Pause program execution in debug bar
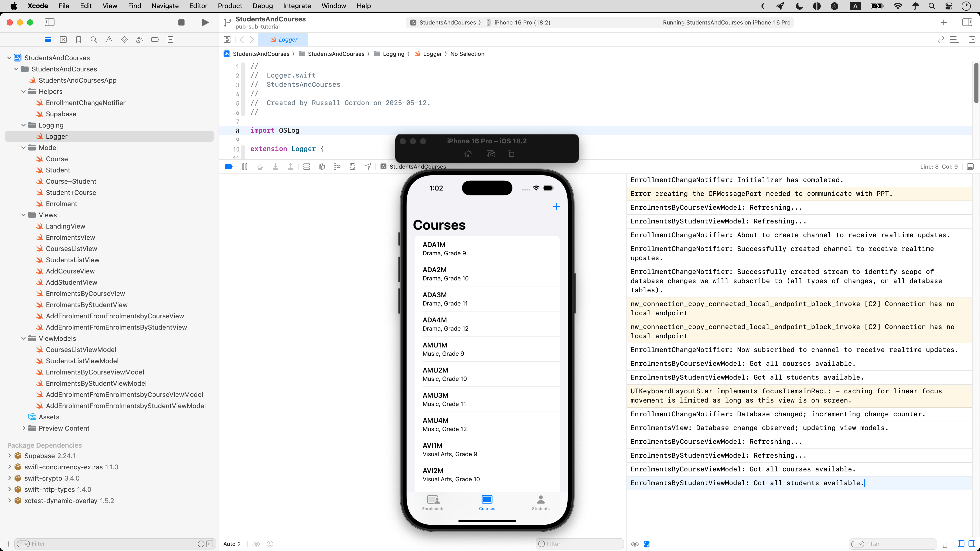This screenshot has width=980, height=551. coord(245,167)
